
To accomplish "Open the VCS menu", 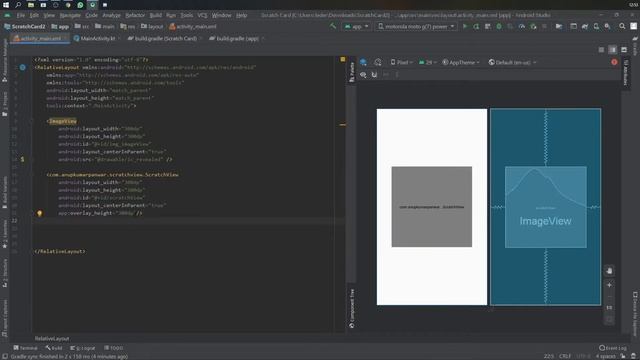I will pos(202,15).
